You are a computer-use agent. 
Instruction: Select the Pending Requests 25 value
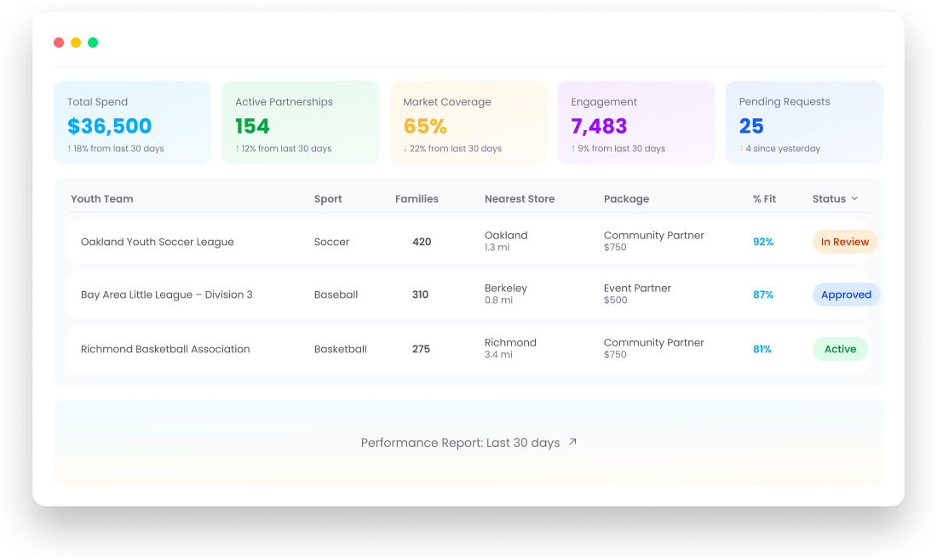coord(751,126)
